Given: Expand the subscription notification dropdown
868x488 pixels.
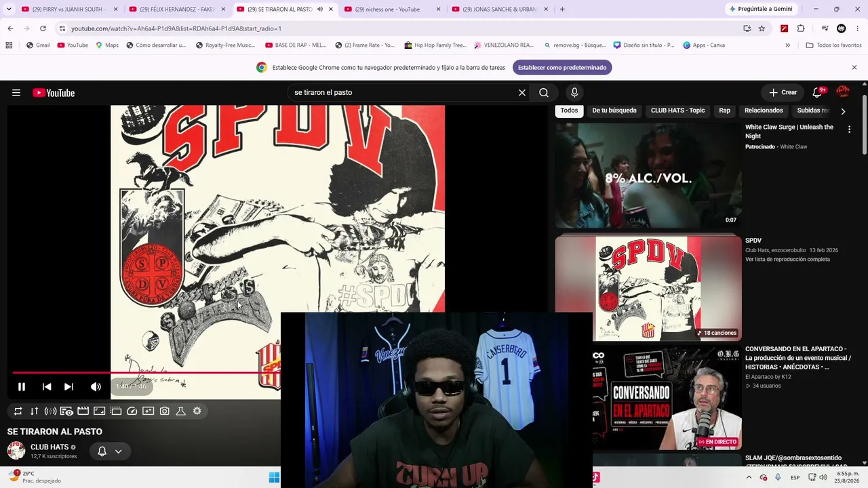Looking at the screenshot, I should (x=118, y=451).
